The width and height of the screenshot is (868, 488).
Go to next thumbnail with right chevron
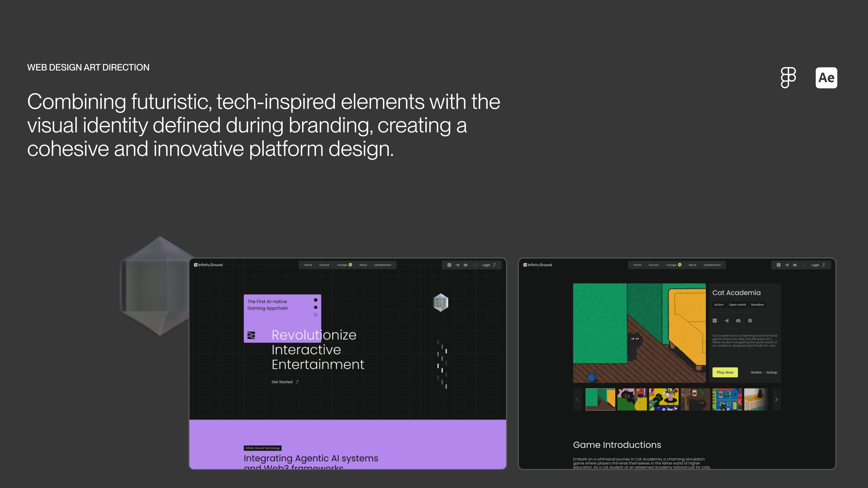click(x=776, y=399)
